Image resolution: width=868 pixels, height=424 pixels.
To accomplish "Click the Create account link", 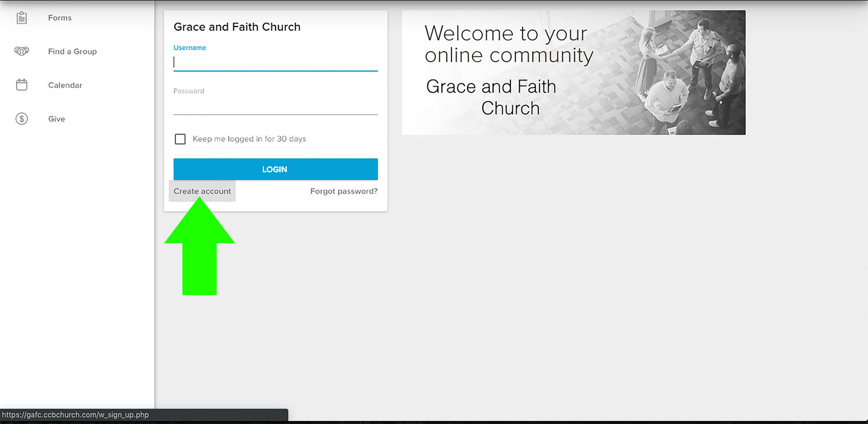I will point(202,191).
